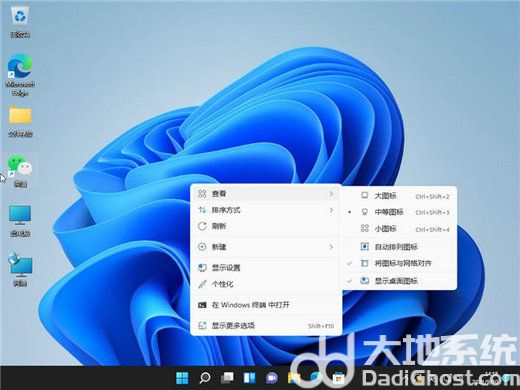Expand the 新建 (New) submenu
This screenshot has width=520, height=390.
[x=266, y=247]
